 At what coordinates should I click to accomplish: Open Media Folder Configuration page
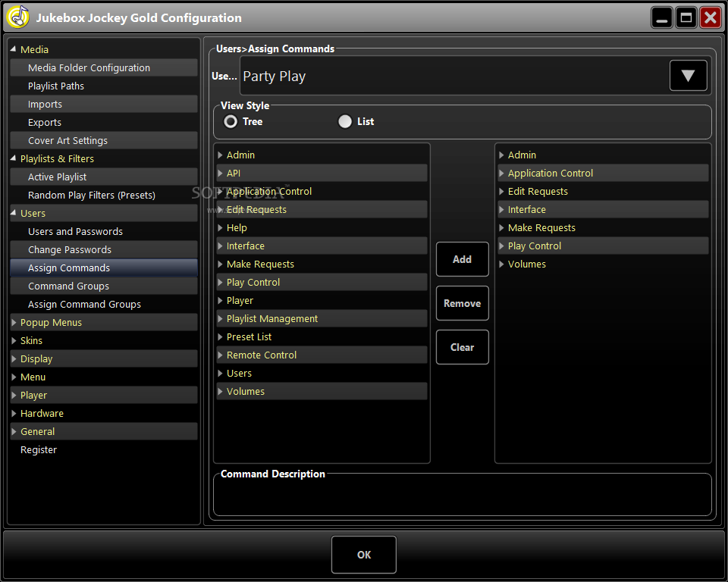coord(104,67)
